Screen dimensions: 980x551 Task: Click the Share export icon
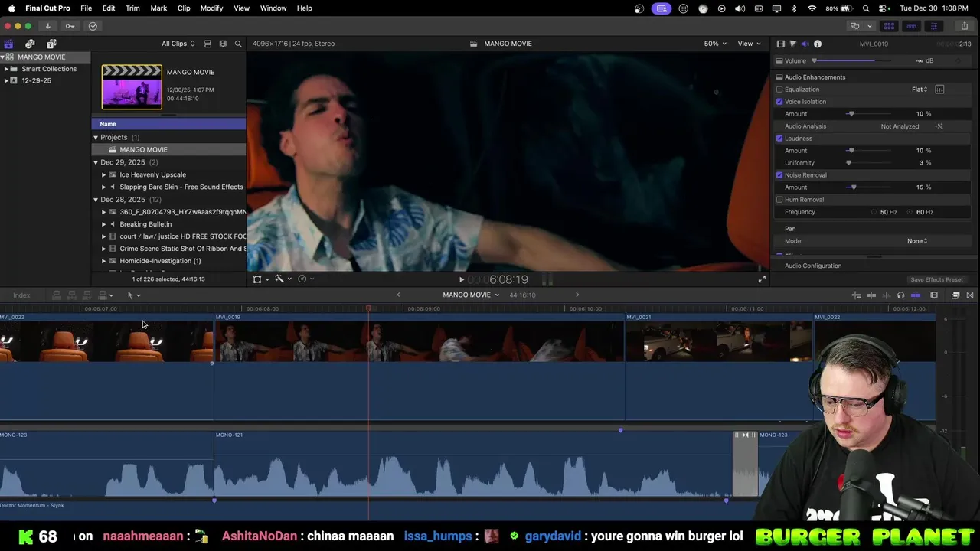964,26
